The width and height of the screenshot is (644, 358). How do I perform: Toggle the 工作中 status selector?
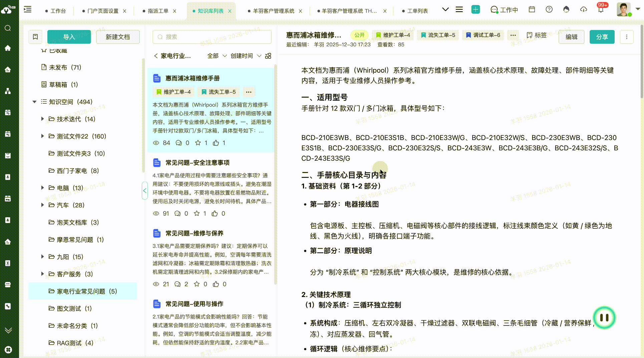pyautogui.click(x=504, y=10)
